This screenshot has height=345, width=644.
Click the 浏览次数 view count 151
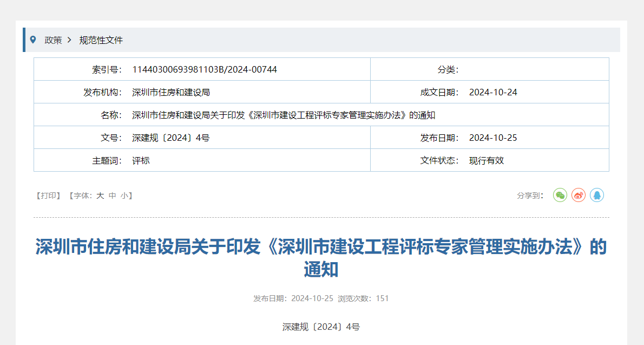(383, 298)
